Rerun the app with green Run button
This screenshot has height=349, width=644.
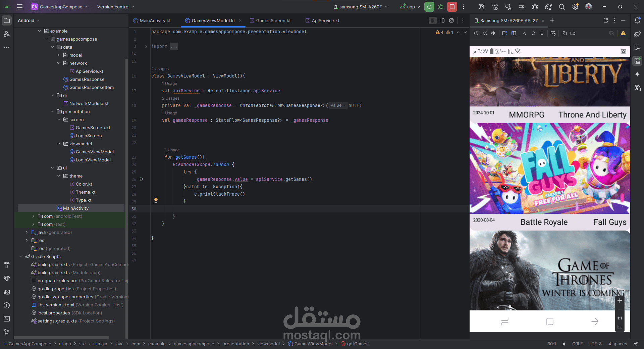[x=429, y=7]
